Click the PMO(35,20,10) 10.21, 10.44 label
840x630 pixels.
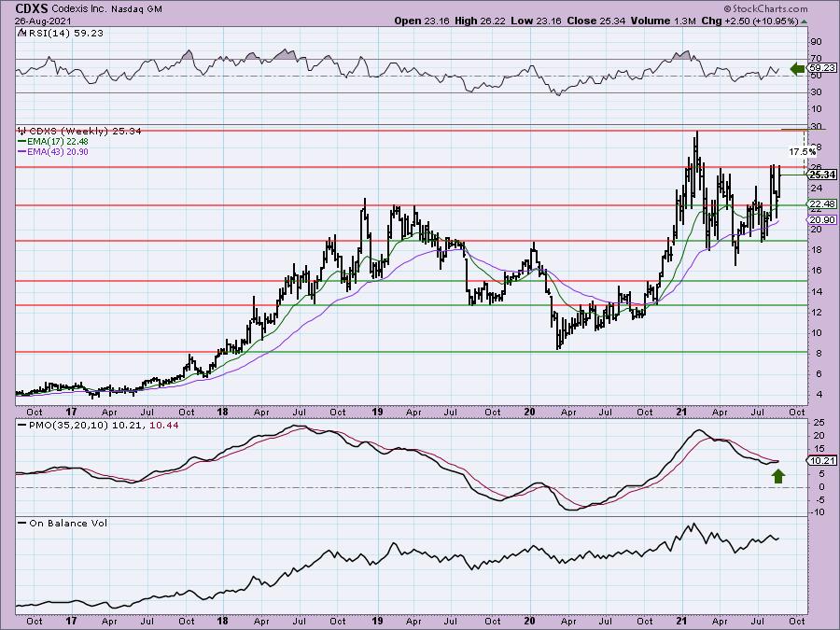(104, 426)
